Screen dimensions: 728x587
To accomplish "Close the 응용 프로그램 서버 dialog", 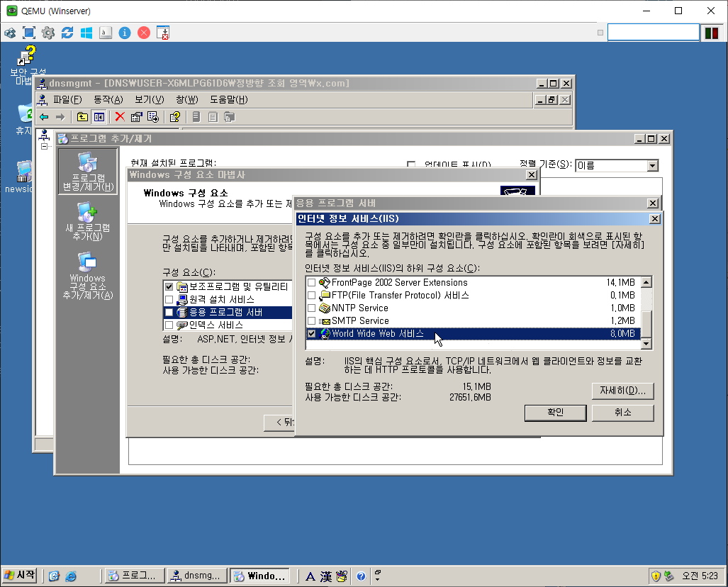I will click(652, 203).
